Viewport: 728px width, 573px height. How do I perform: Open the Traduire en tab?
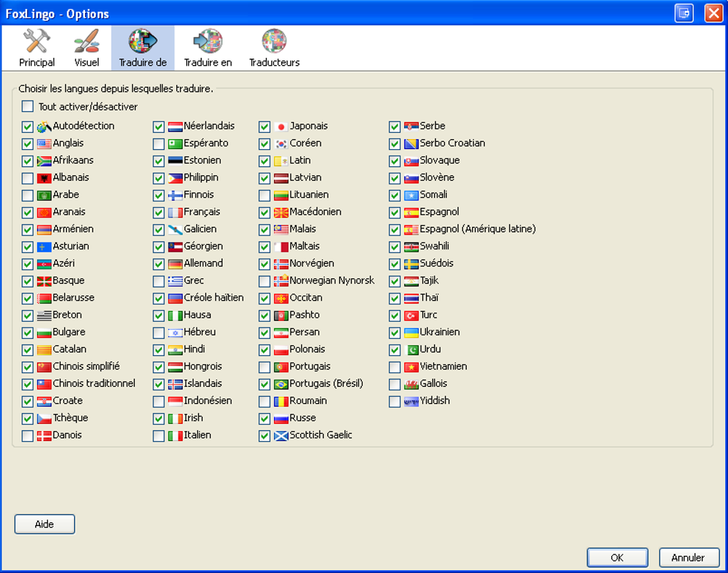pos(208,48)
